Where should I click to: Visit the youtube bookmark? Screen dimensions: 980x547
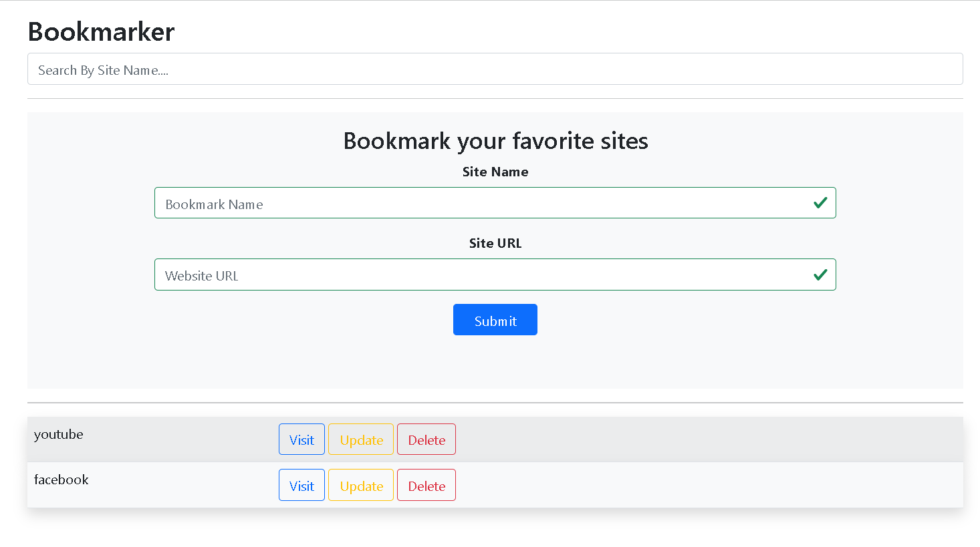[301, 439]
